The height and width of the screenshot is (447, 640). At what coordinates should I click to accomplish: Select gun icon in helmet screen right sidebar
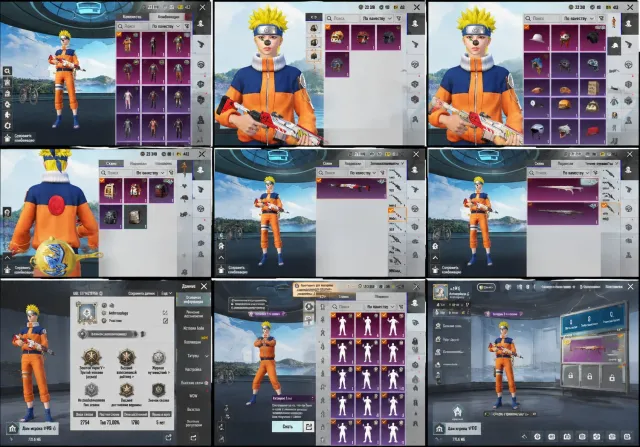(416, 44)
